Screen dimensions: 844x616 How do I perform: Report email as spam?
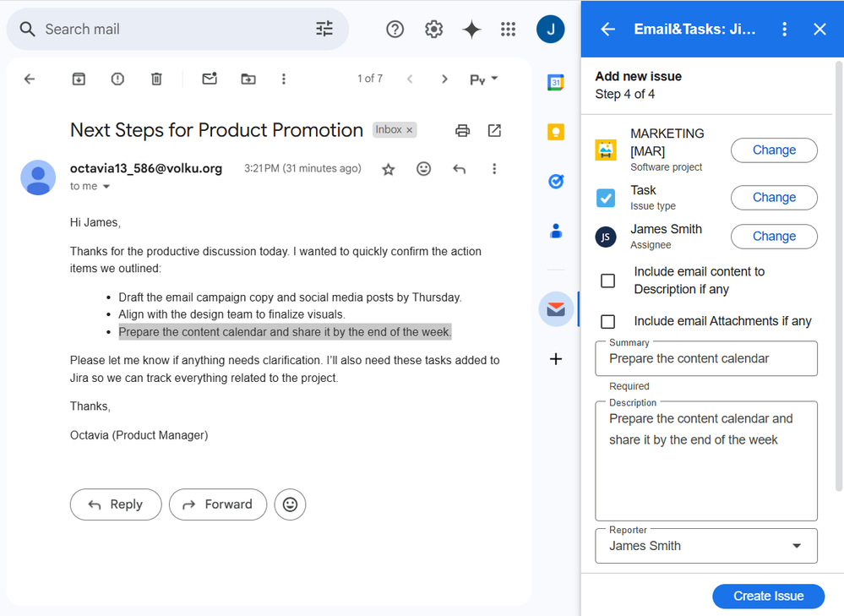pyautogui.click(x=117, y=79)
